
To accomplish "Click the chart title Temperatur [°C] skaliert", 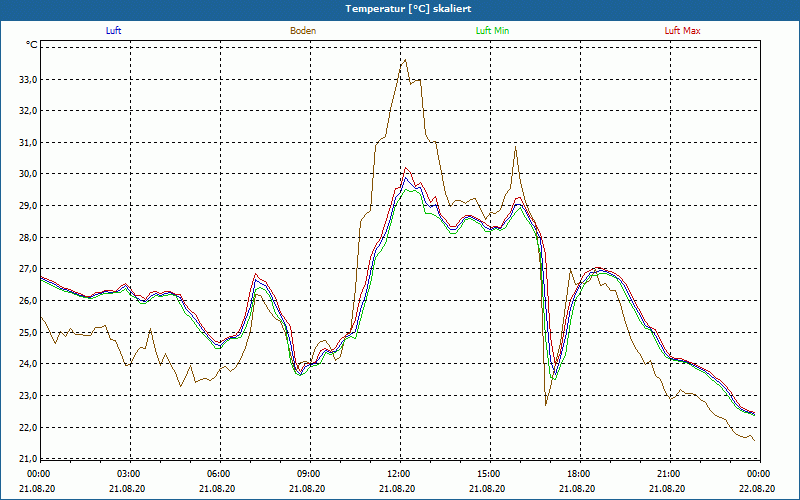I will point(408,9).
